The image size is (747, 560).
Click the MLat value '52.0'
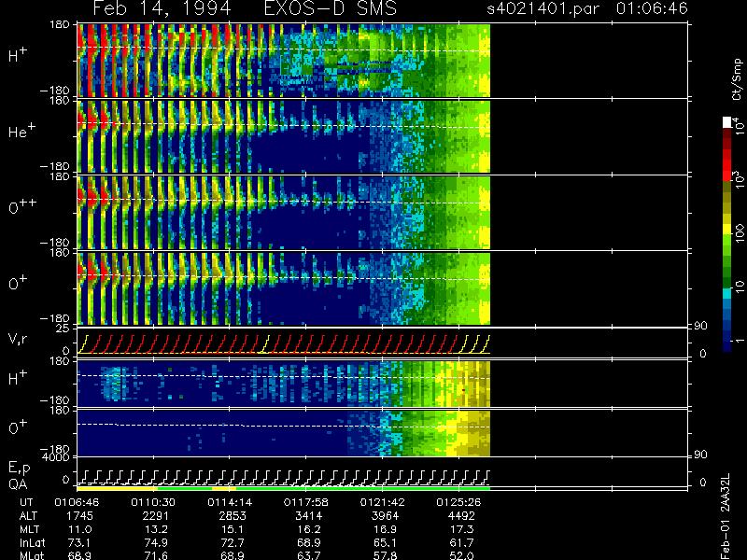click(x=462, y=555)
